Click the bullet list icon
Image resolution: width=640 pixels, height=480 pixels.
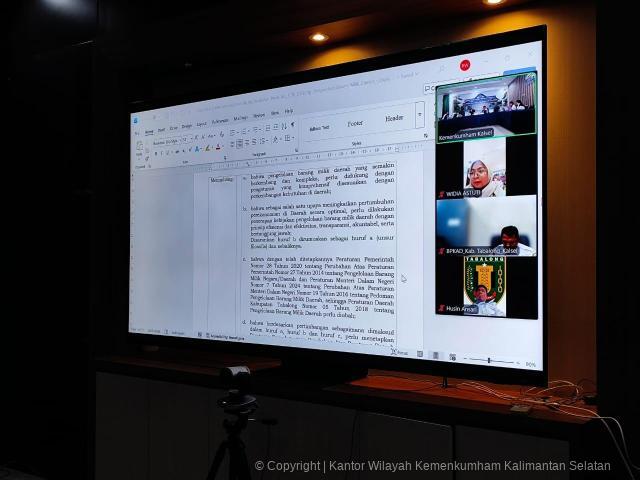232,133
